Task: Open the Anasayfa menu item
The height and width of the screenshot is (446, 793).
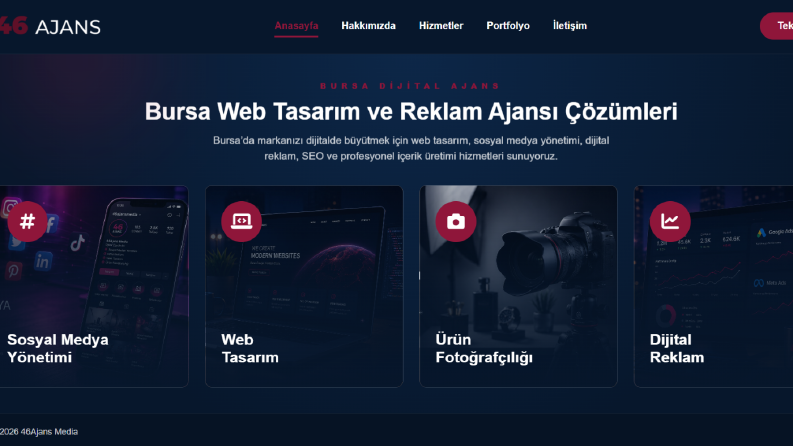Action: tap(296, 26)
